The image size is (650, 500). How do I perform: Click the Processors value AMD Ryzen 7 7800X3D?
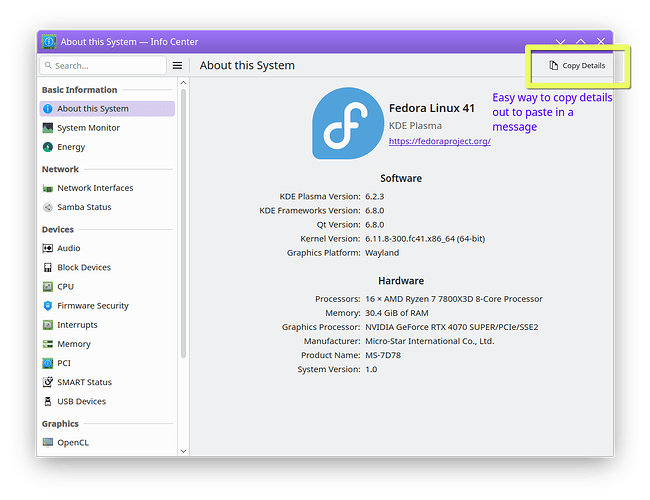[x=454, y=299]
